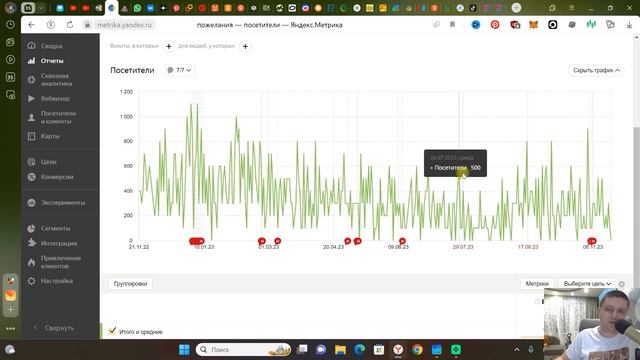The image size is (640, 360).
Task: Open Посетители и клиенты in sidebar
Action: 58,117
